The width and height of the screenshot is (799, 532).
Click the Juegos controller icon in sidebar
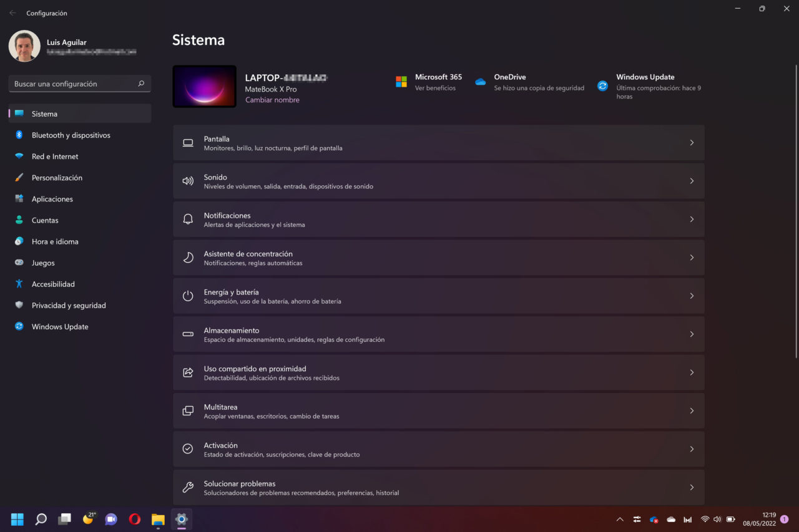[19, 263]
